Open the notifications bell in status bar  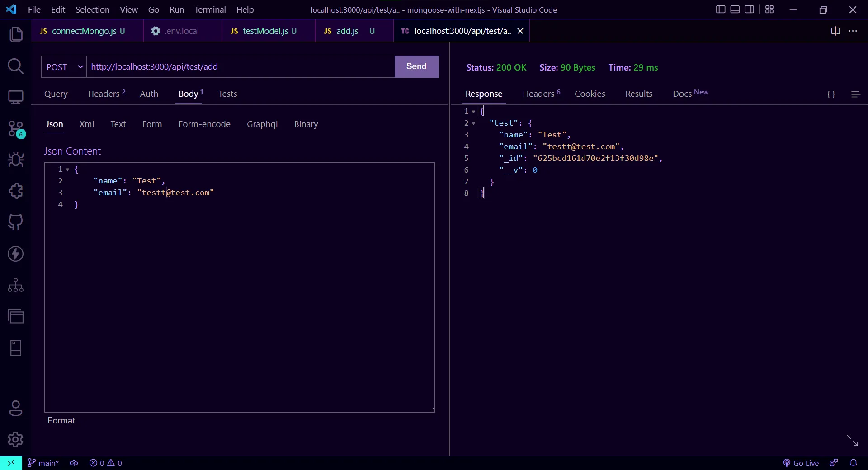click(854, 463)
